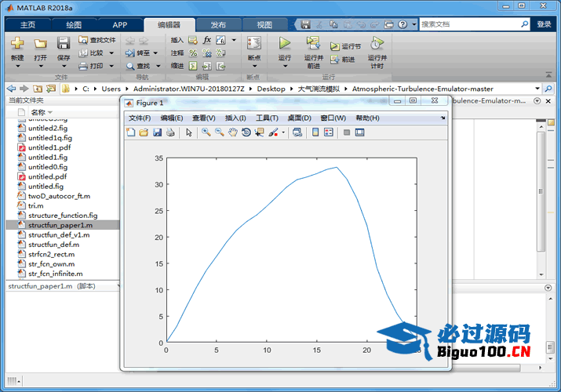This screenshot has height=392, width=561.
Task: Select structure_function.fig in file list
Action: click(x=63, y=216)
